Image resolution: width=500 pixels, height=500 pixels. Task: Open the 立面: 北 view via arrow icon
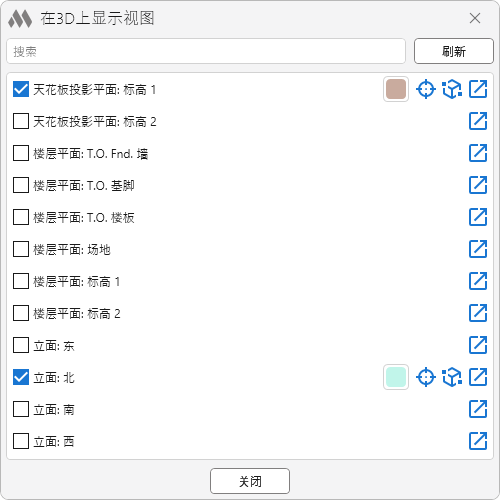coord(478,377)
